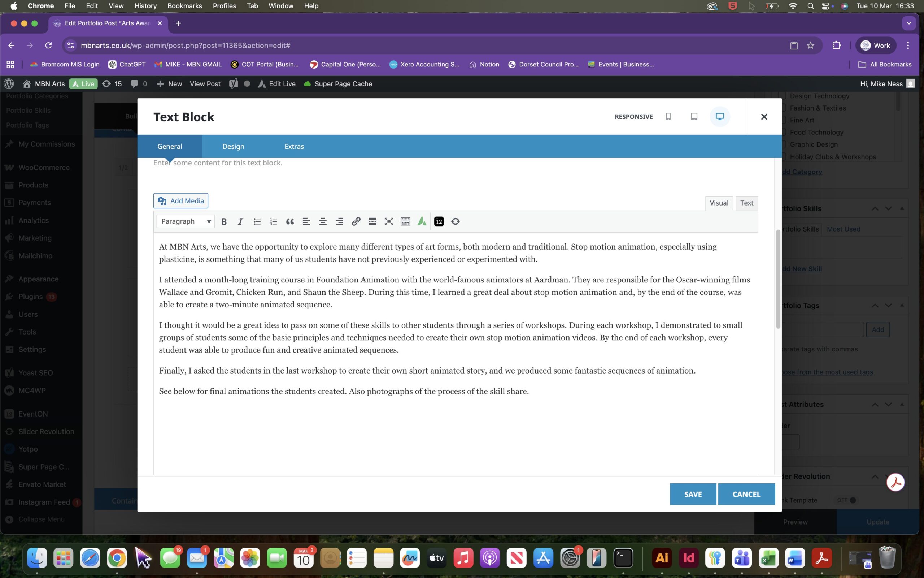The height and width of the screenshot is (578, 924).
Task: Apply blockquote formatting
Action: [x=290, y=221]
